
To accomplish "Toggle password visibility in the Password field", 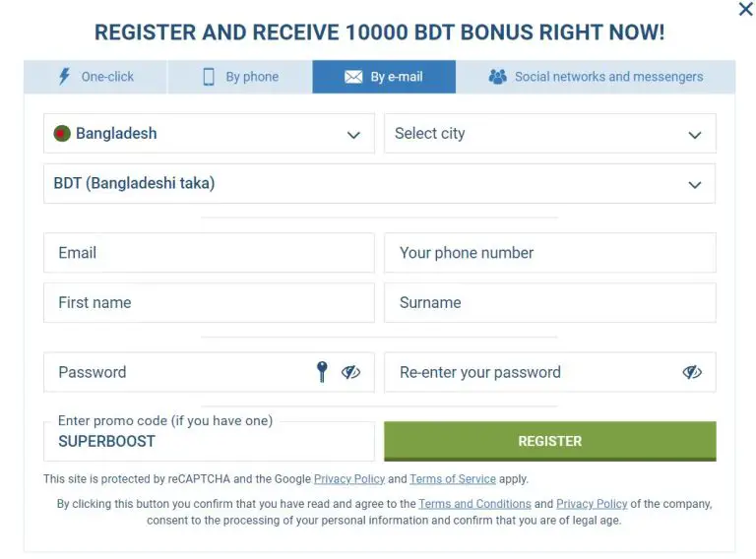I will (350, 372).
